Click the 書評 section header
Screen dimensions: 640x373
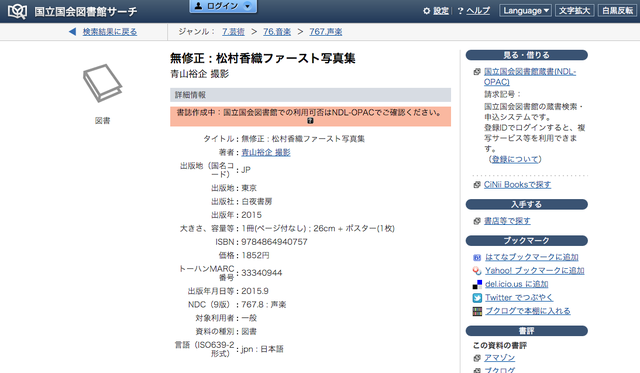point(527,331)
